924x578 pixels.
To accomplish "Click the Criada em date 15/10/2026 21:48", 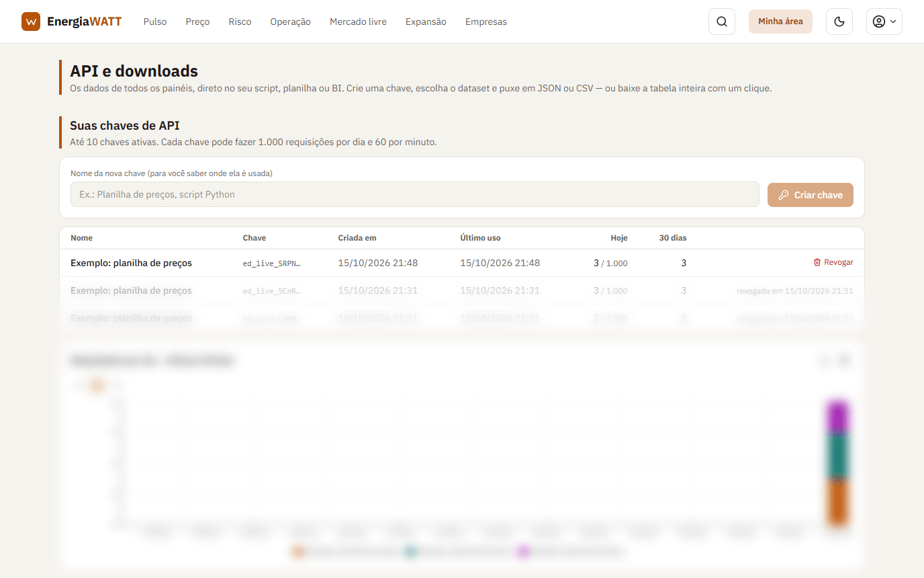I will coord(378,263).
